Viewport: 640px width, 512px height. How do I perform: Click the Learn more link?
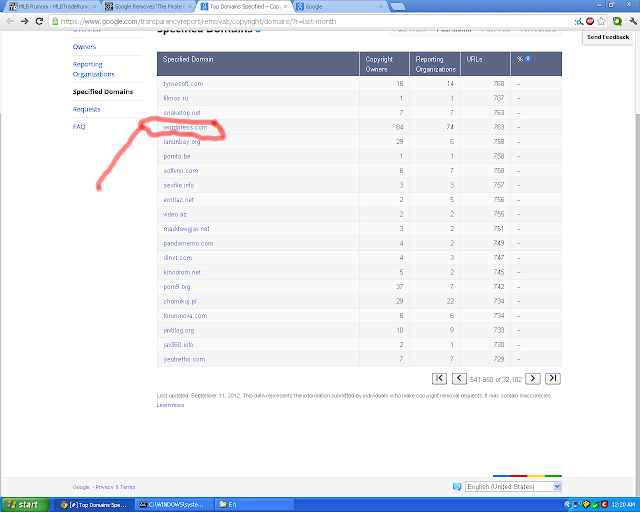tap(170, 405)
